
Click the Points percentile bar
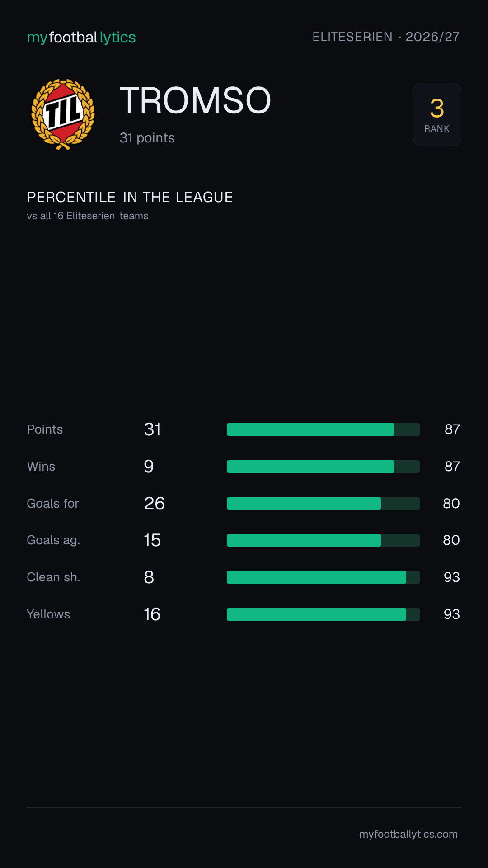pyautogui.click(x=323, y=429)
